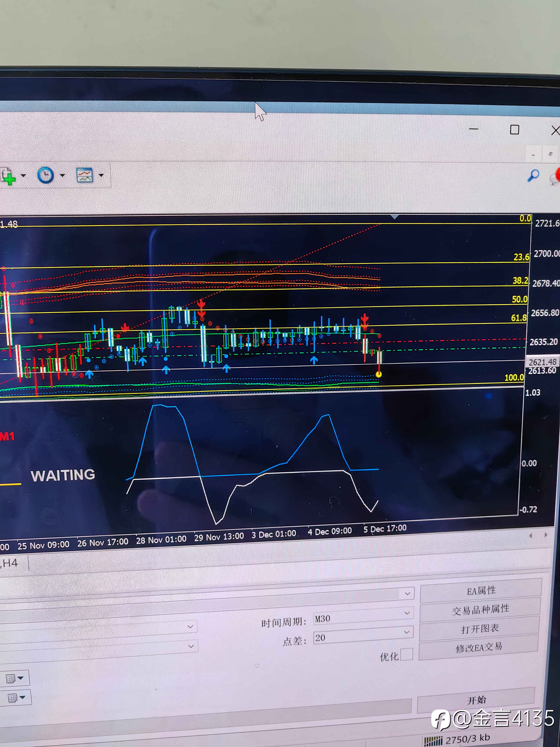560x747 pixels.
Task: Open the 点差 dropdown showing 20
Action: (x=406, y=632)
